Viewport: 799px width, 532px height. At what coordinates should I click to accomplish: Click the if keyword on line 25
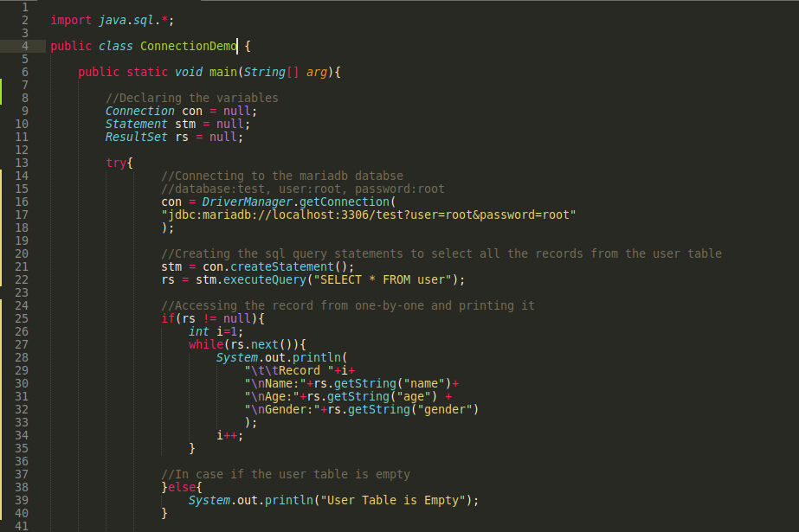click(168, 318)
